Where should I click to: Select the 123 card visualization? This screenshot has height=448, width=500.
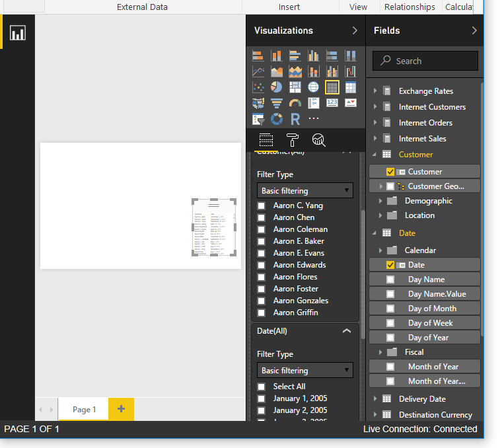point(332,102)
